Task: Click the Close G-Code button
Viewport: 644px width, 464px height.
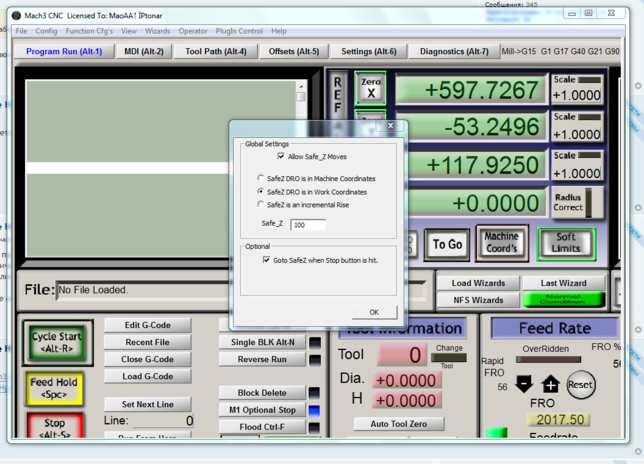Action: 147,359
